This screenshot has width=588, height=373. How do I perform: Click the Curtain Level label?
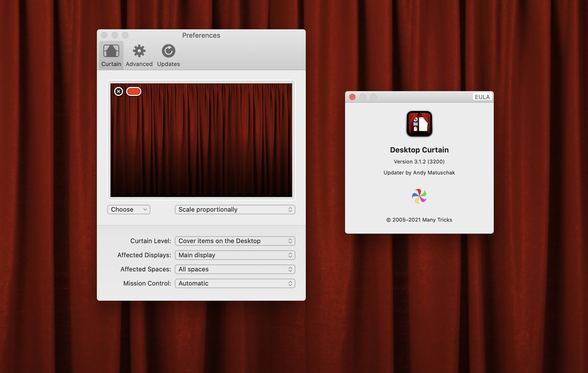click(151, 241)
